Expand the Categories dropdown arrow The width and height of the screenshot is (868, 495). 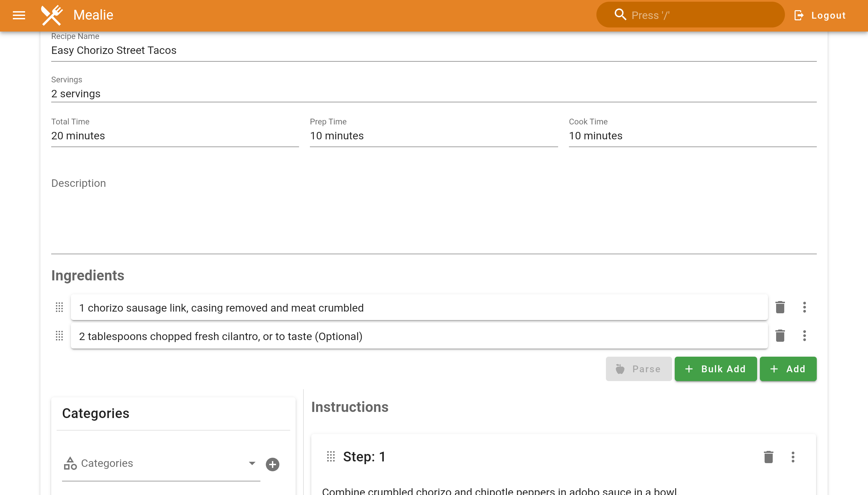(x=252, y=463)
